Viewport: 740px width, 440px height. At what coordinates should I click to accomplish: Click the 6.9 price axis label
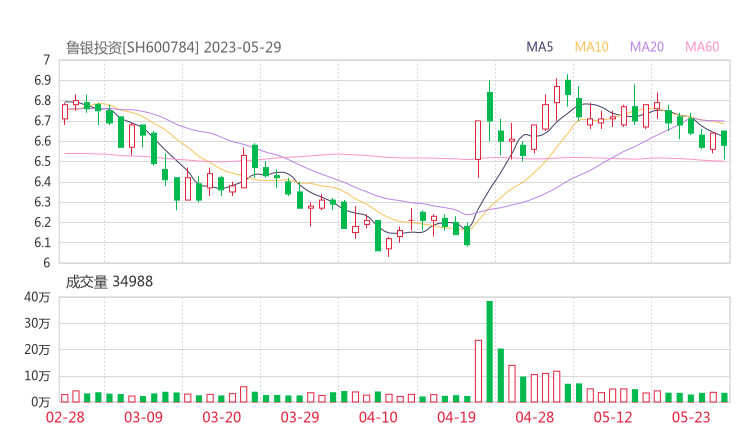pyautogui.click(x=42, y=81)
